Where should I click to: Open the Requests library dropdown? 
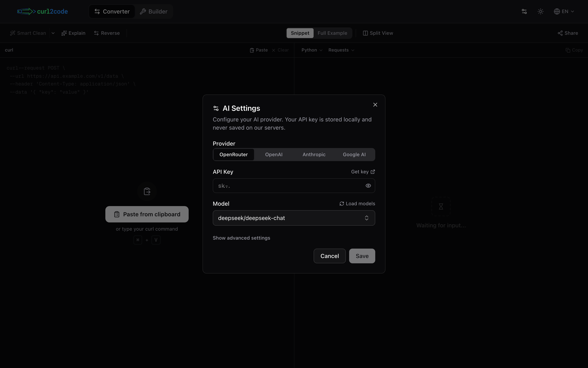point(341,50)
